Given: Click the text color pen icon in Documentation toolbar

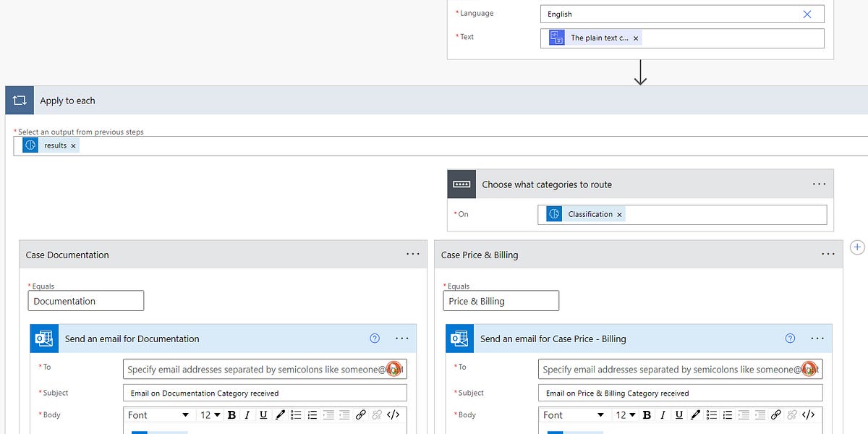Looking at the screenshot, I should point(280,414).
